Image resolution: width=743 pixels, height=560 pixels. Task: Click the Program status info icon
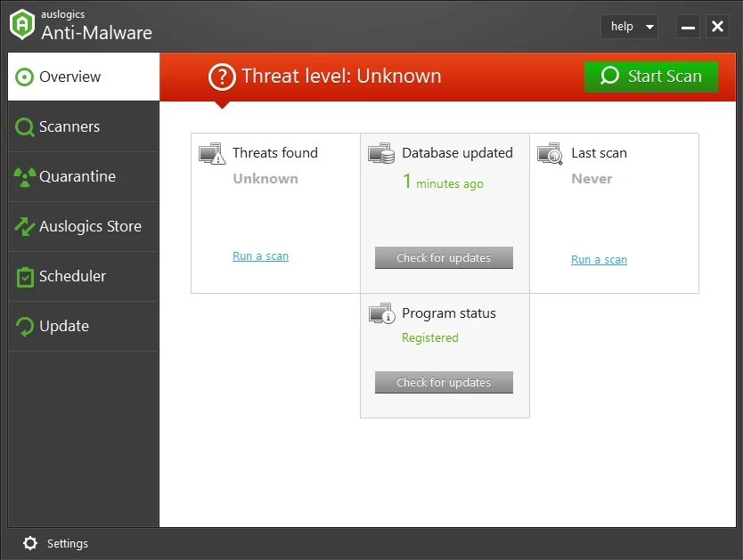(x=381, y=313)
